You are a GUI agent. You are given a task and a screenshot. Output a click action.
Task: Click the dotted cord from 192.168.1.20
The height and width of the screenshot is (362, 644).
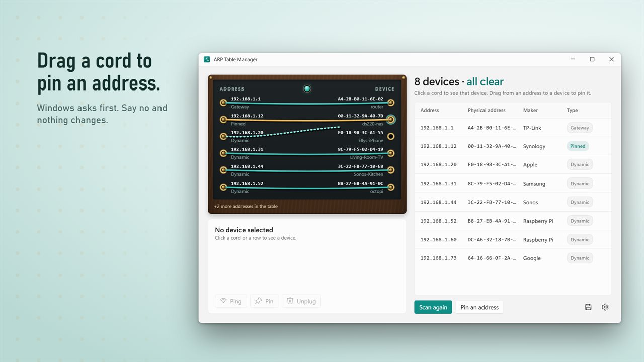point(283,132)
